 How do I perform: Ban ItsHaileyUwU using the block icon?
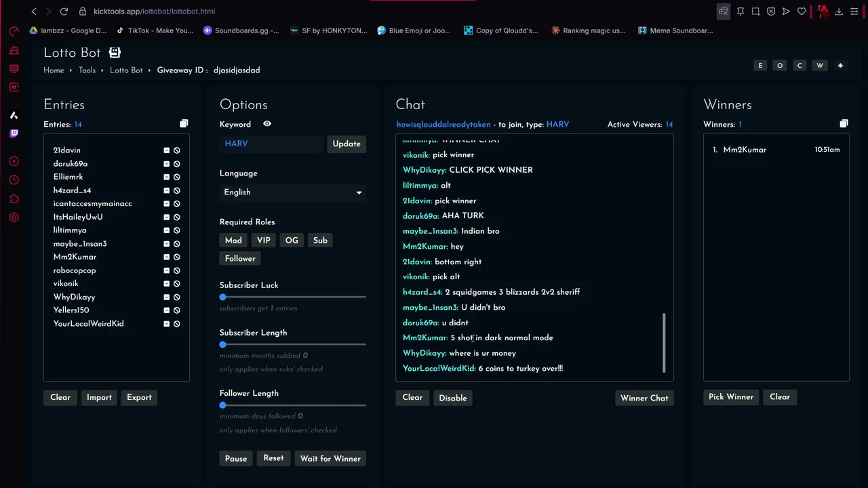pyautogui.click(x=176, y=217)
